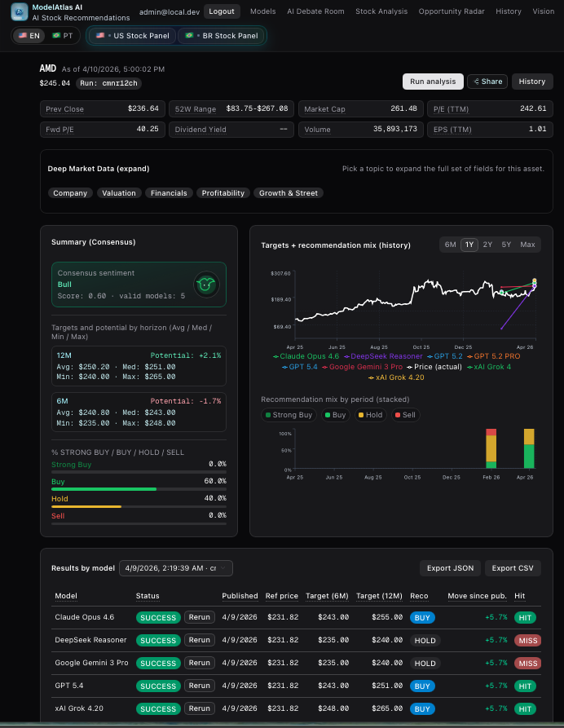Open the results run date dropdown
The image size is (564, 728).
(175, 568)
